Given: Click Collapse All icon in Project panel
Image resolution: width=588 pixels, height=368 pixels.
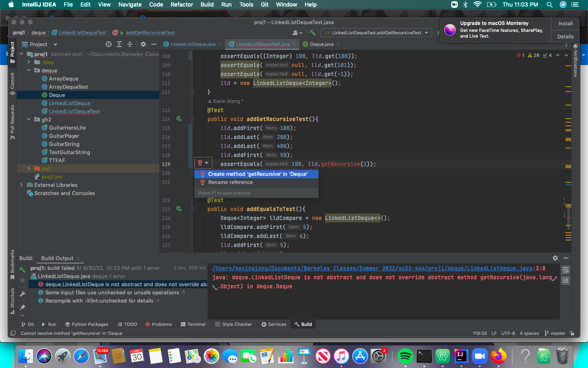Looking at the screenshot, I should [x=130, y=44].
